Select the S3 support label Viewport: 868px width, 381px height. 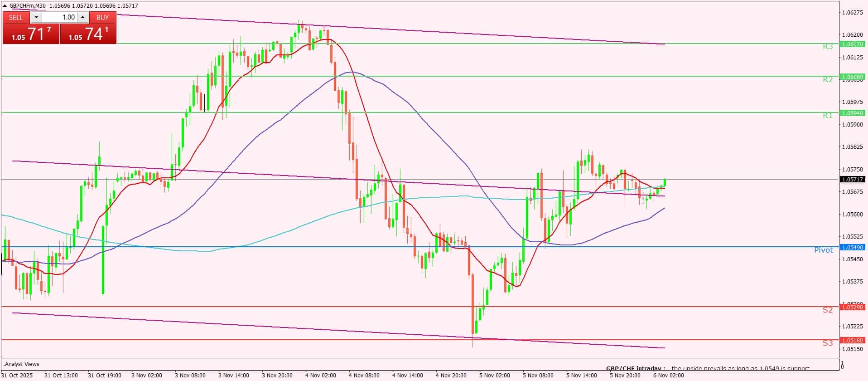(x=828, y=343)
